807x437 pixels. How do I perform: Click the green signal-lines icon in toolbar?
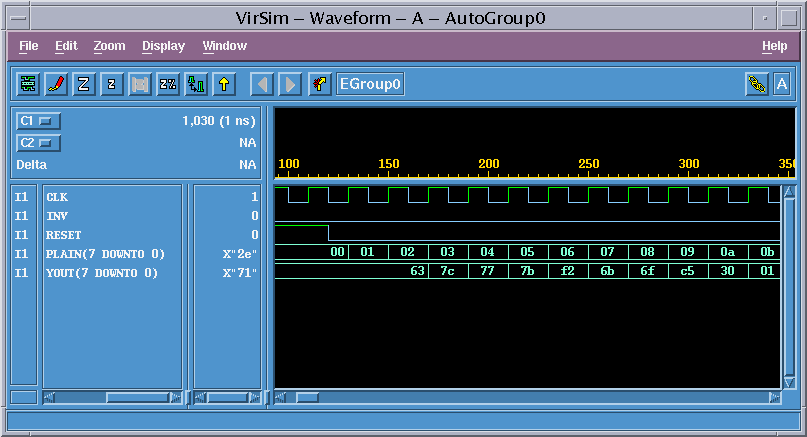point(28,84)
